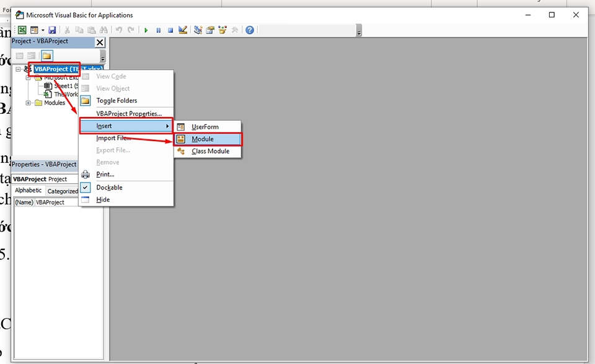The image size is (595, 364).
Task: Insert a UserForm from the submenu
Action: pos(208,127)
